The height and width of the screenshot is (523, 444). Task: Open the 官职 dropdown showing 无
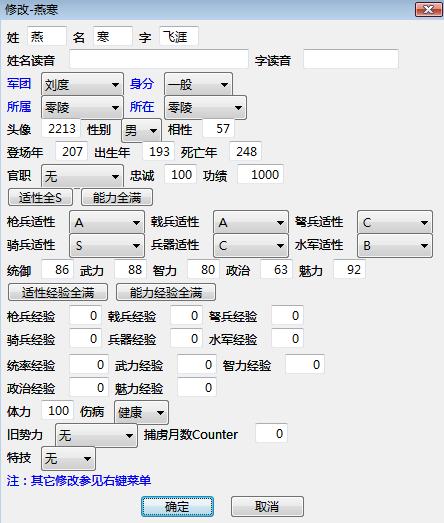[82, 176]
